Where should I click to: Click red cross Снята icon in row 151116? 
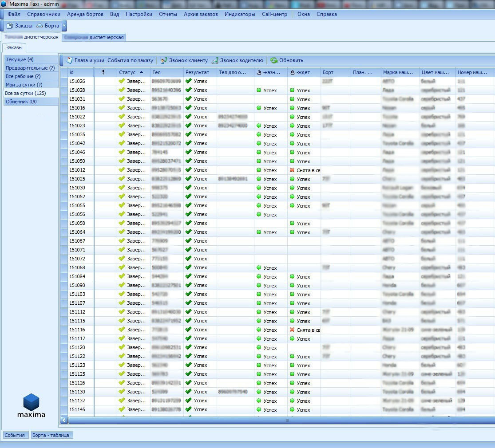(292, 330)
